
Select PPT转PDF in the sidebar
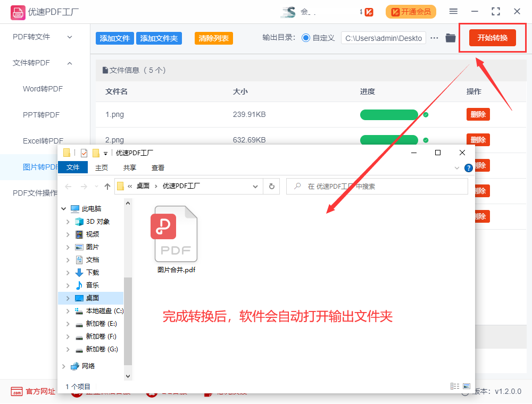click(x=41, y=115)
